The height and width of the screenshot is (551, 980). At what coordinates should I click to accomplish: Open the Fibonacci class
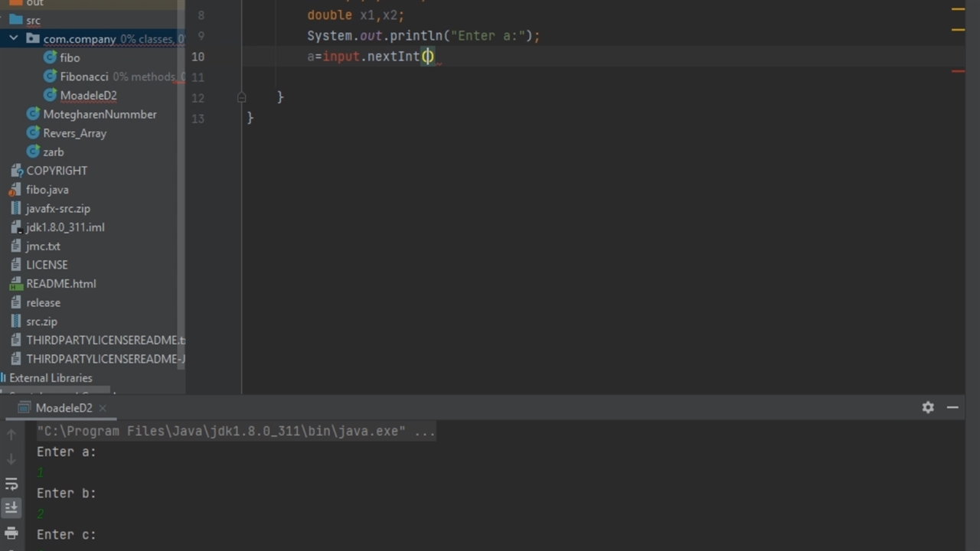[83, 77]
